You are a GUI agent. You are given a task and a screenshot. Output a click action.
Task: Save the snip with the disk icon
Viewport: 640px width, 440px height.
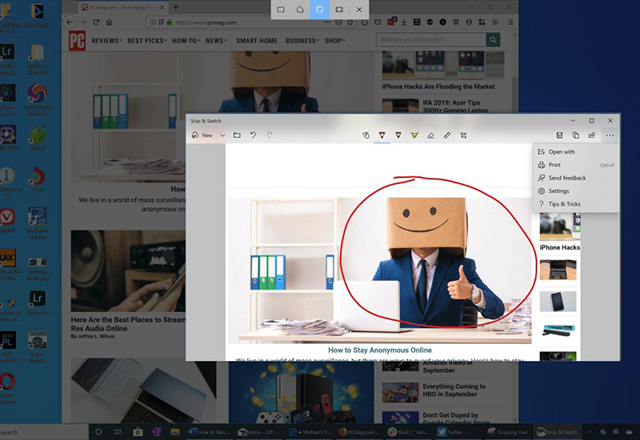click(x=560, y=135)
